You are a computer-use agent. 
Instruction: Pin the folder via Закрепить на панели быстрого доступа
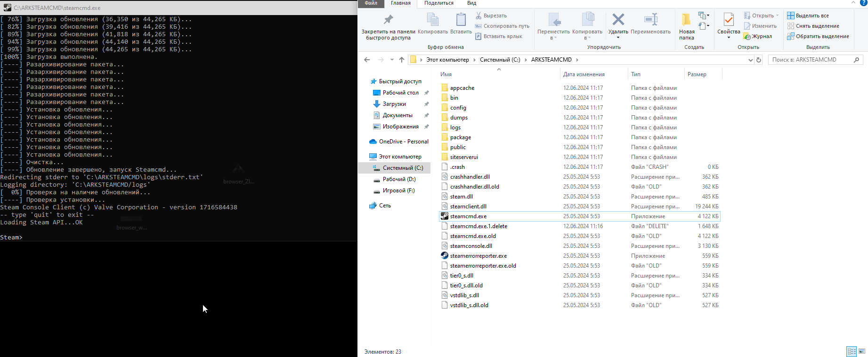tap(388, 27)
